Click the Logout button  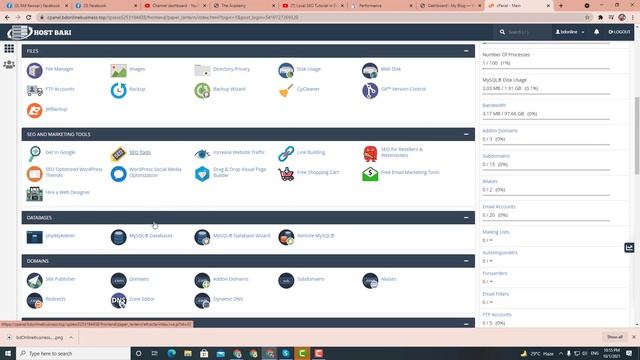(x=619, y=32)
